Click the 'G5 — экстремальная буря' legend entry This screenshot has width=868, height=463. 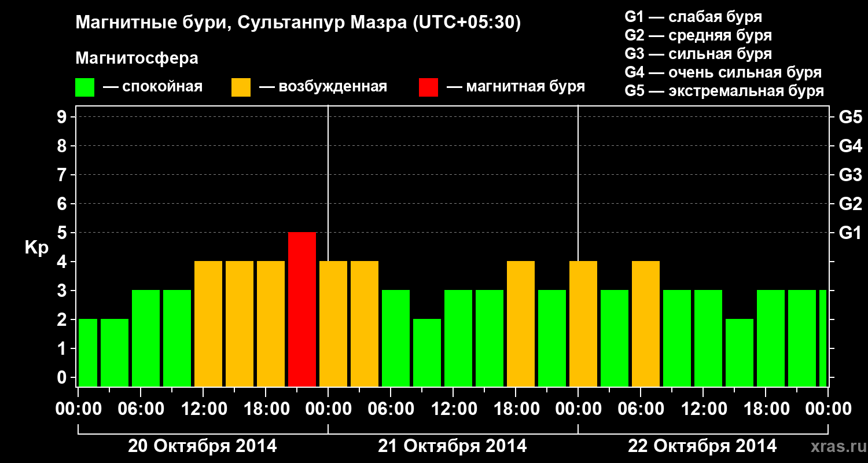point(724,91)
